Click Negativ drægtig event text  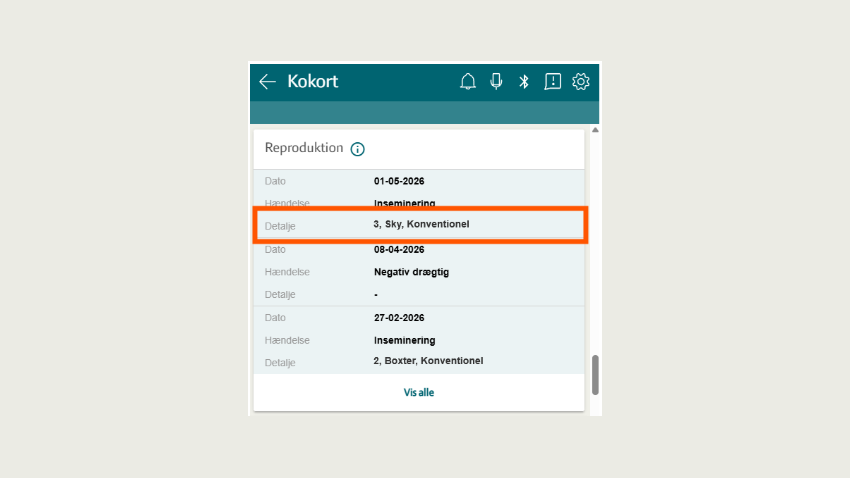pyautogui.click(x=411, y=272)
